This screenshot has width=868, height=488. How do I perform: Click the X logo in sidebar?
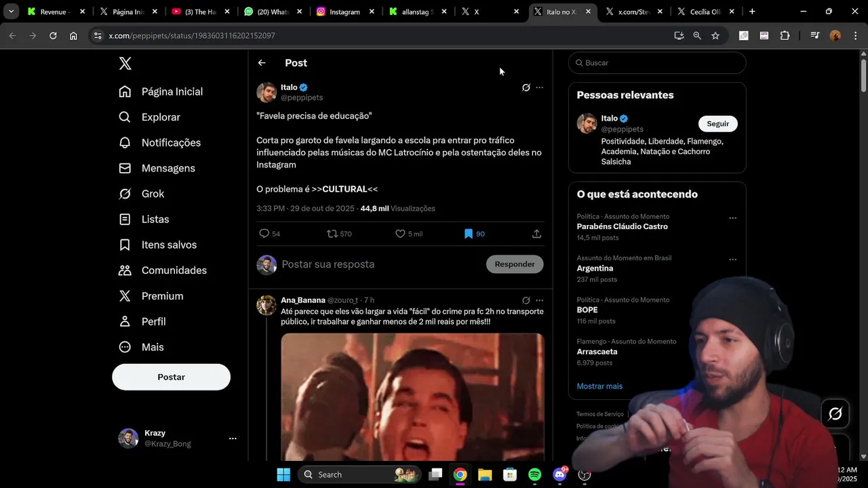click(x=125, y=64)
